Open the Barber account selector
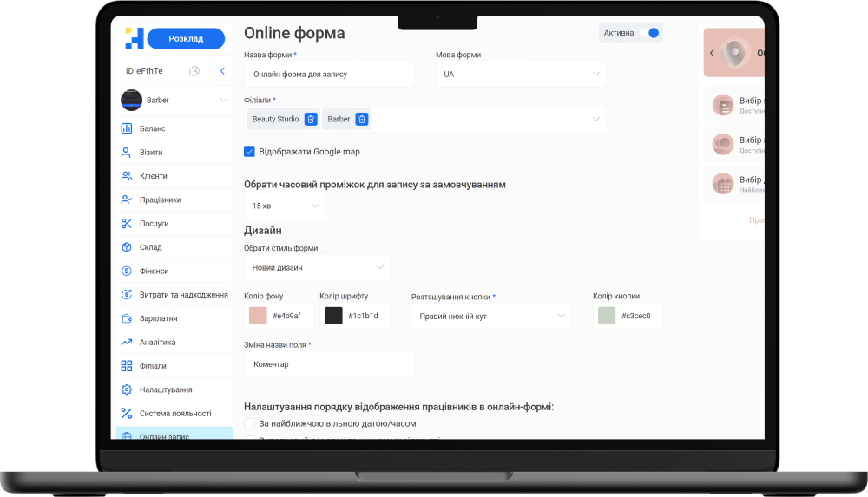This screenshot has width=868, height=497. [x=174, y=100]
